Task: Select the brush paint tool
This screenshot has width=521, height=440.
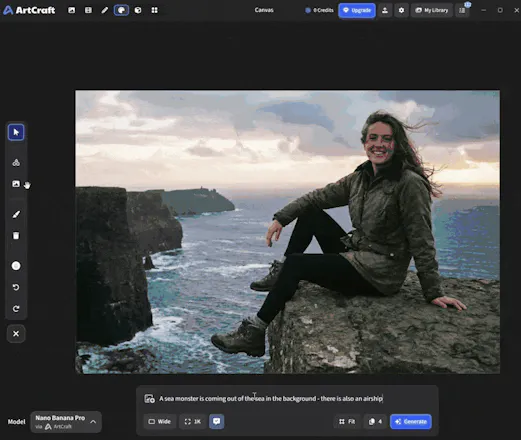Action: 16,214
